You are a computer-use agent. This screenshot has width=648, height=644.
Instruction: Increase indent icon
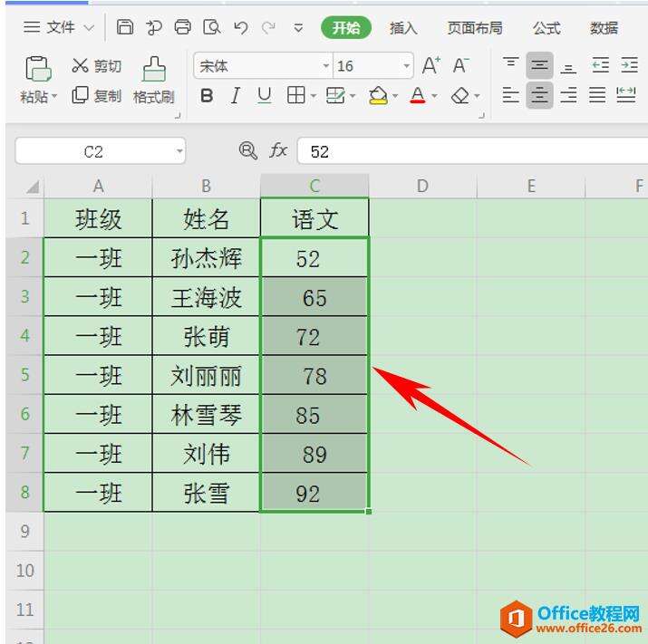629,65
